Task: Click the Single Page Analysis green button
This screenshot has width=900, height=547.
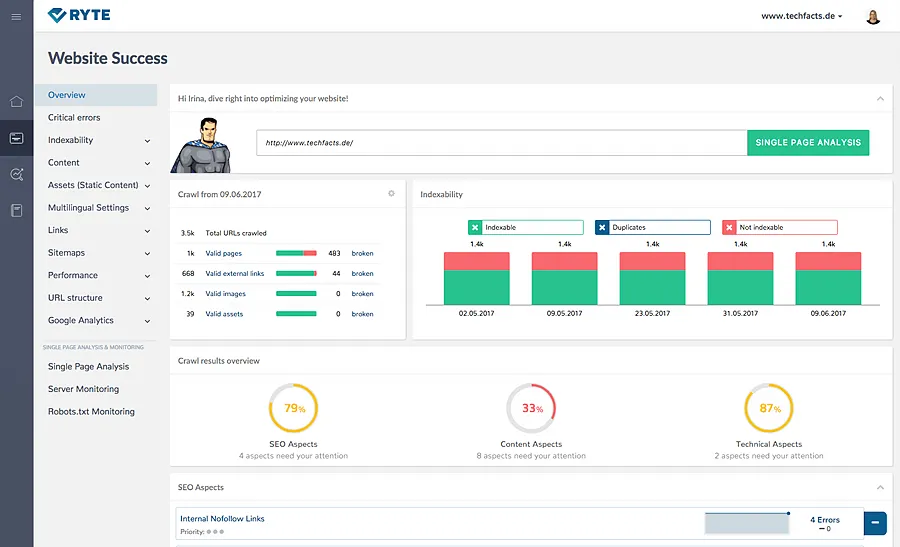Action: 808,142
